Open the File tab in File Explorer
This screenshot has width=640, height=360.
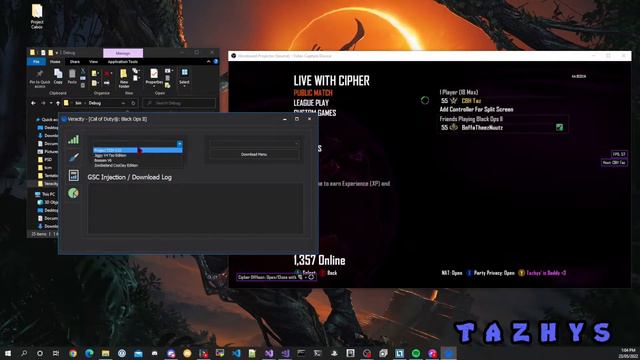36,62
